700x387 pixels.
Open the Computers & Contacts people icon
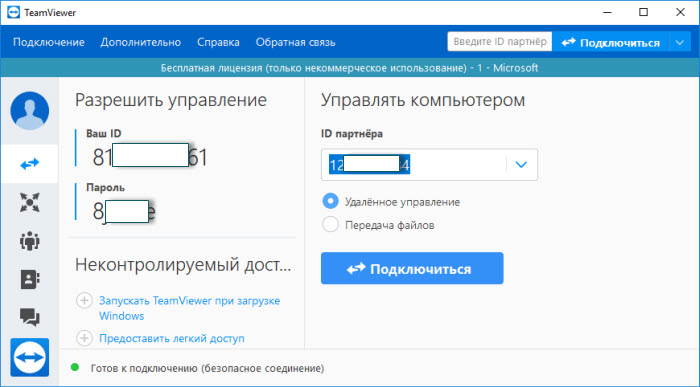[29, 241]
